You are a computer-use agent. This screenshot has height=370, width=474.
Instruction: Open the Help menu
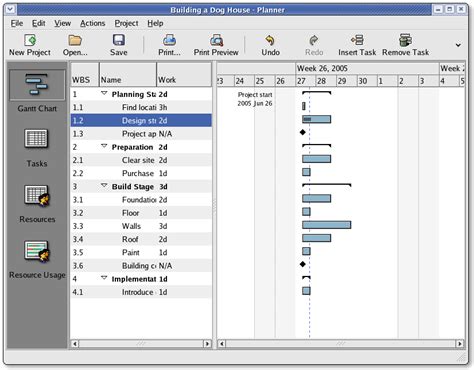pos(155,23)
